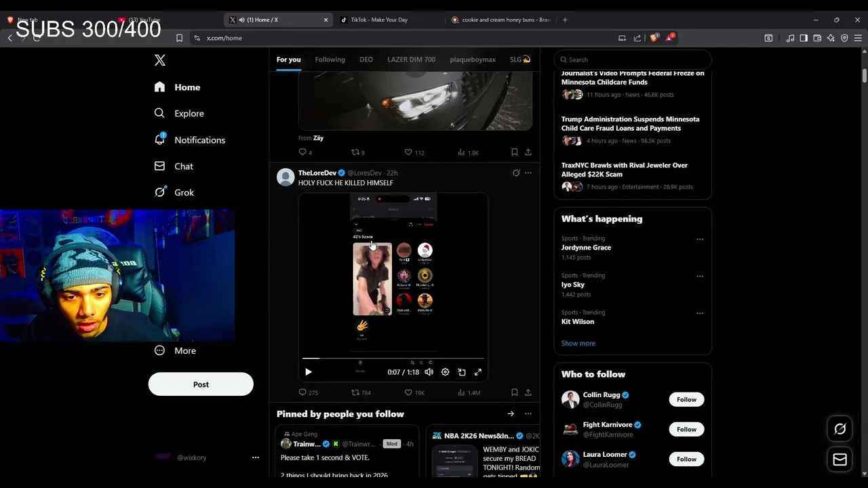Screen dimensions: 868x488
Task: Seek on the video progress bar
Action: point(393,358)
